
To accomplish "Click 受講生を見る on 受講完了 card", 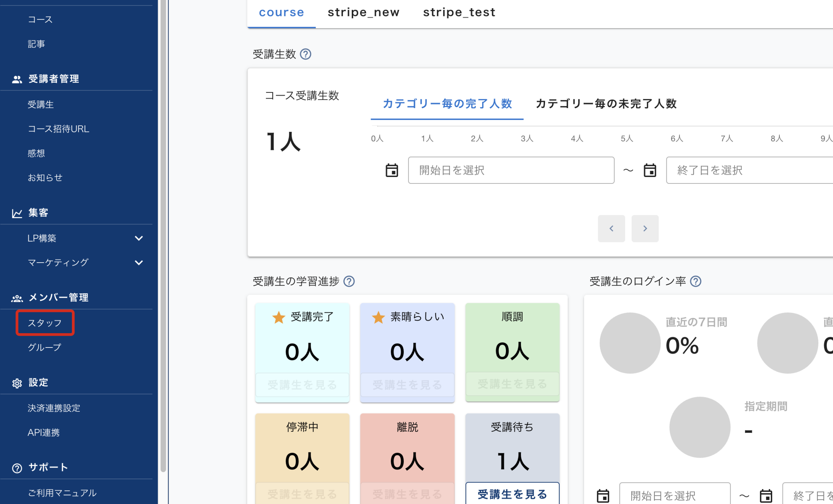I will pyautogui.click(x=302, y=385).
